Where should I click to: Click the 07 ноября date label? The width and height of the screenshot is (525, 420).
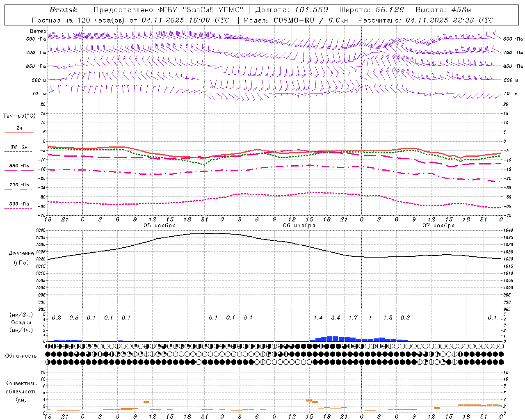point(438,226)
